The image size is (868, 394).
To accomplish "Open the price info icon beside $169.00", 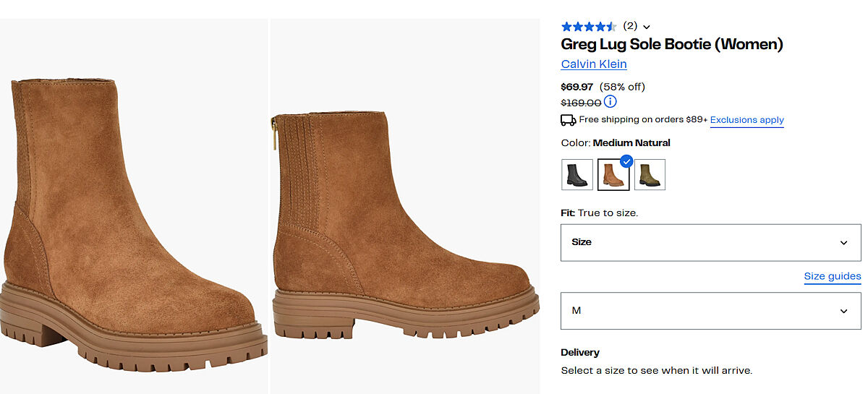I will (610, 102).
